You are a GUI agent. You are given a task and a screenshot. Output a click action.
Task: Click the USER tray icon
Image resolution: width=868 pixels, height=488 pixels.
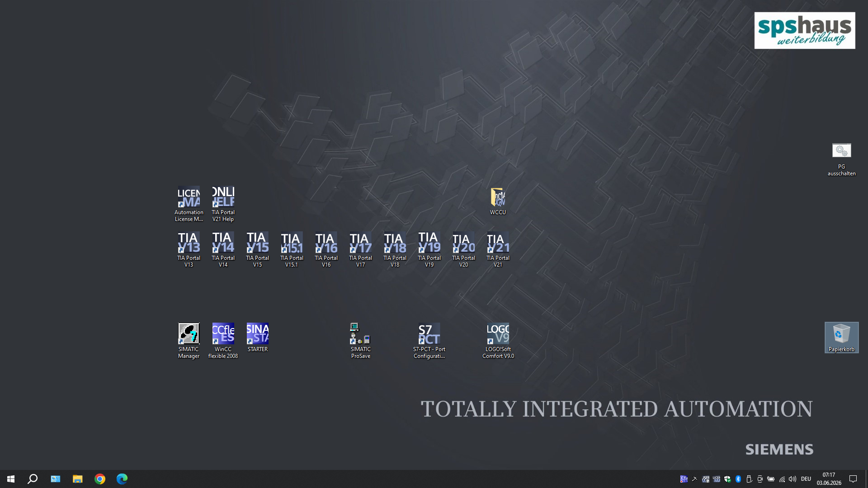[705, 479]
